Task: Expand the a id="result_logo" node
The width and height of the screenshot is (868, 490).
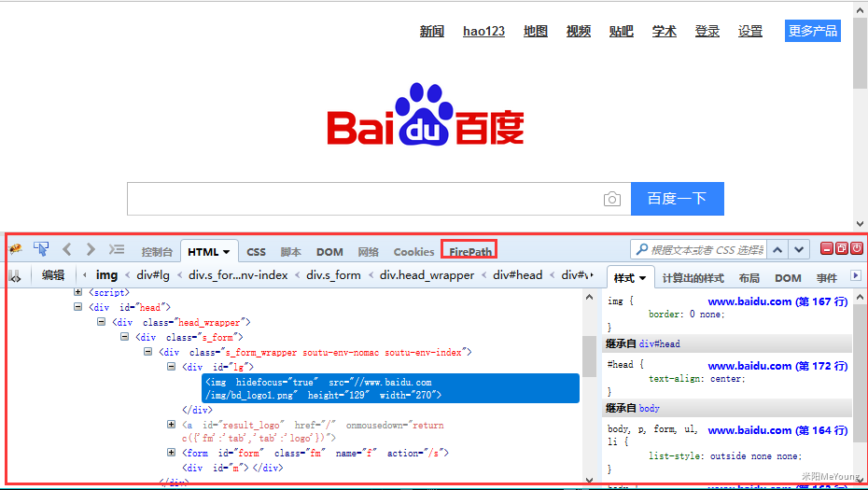Action: (172, 425)
